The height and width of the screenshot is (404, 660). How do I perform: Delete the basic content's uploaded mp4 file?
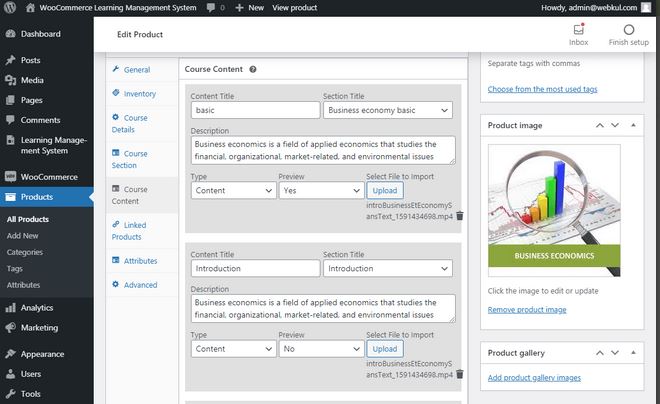tap(460, 216)
